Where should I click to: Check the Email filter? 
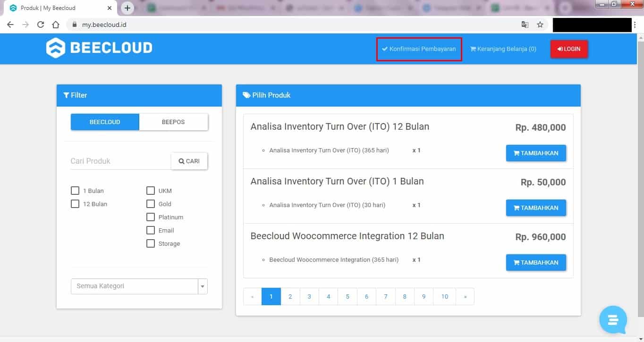point(151,230)
